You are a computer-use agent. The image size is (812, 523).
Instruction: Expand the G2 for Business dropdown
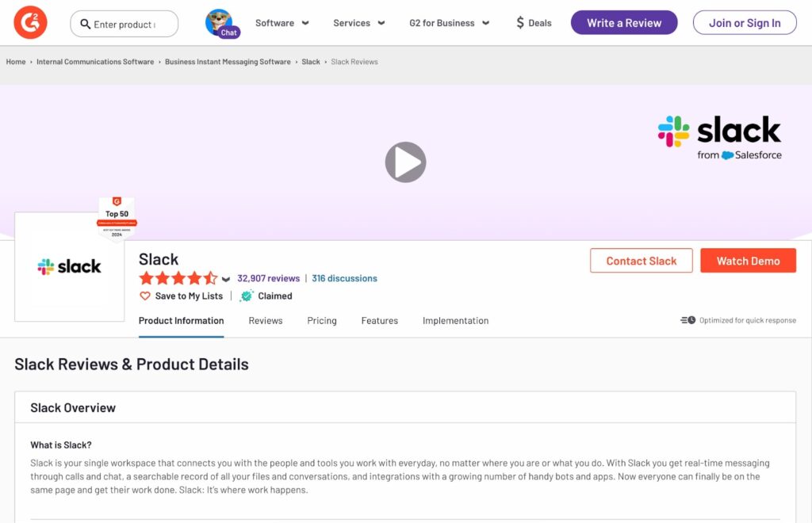[x=449, y=23]
